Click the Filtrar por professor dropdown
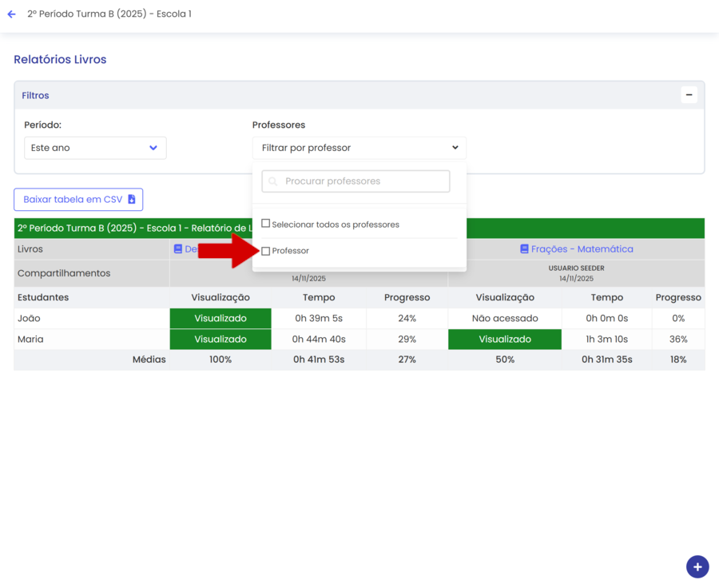Viewport: 719px width, 588px height. pyautogui.click(x=359, y=148)
